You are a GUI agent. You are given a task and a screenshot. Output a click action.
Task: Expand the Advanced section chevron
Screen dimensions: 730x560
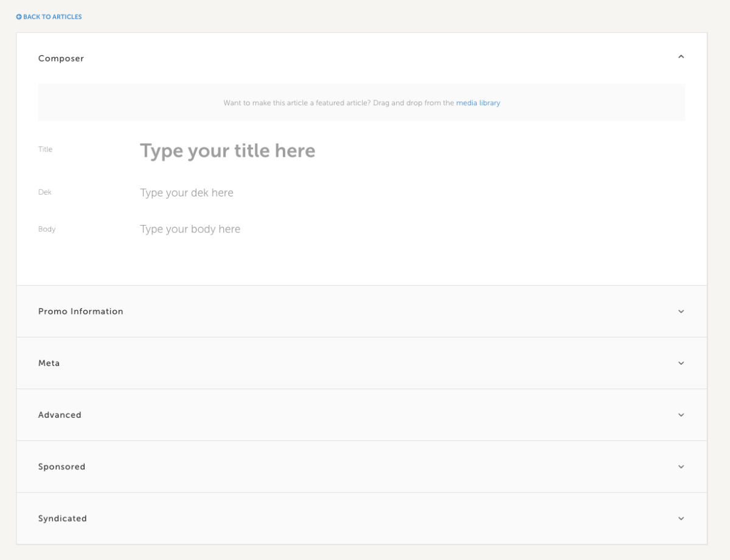pyautogui.click(x=681, y=415)
